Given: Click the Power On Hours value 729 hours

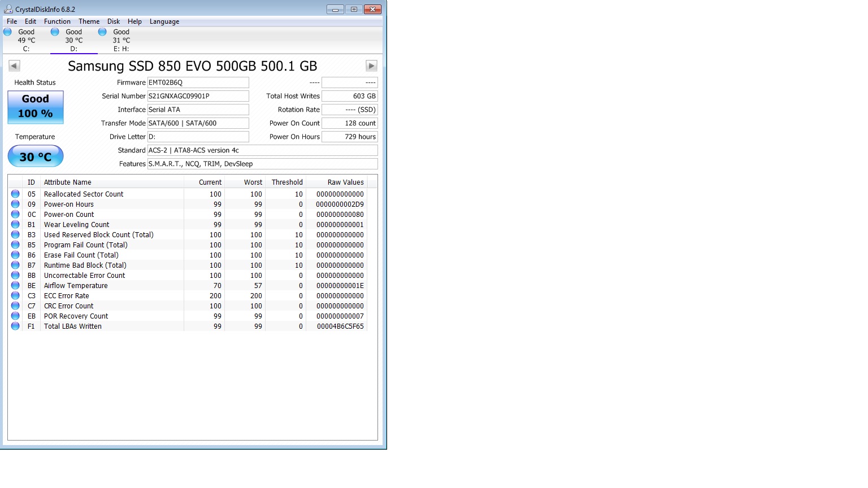Looking at the screenshot, I should click(x=350, y=137).
